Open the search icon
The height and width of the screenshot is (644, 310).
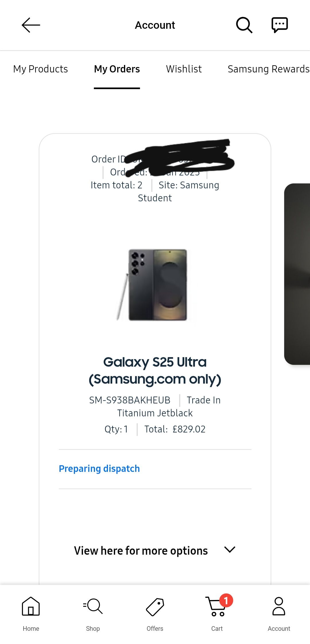244,25
